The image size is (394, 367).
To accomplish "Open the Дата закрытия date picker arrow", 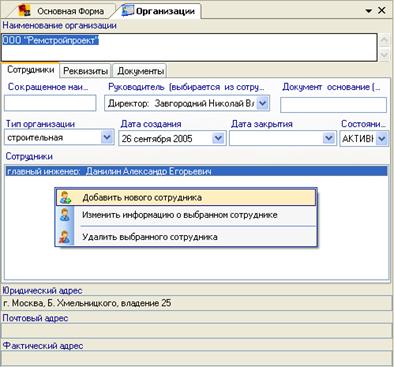I will click(x=329, y=138).
